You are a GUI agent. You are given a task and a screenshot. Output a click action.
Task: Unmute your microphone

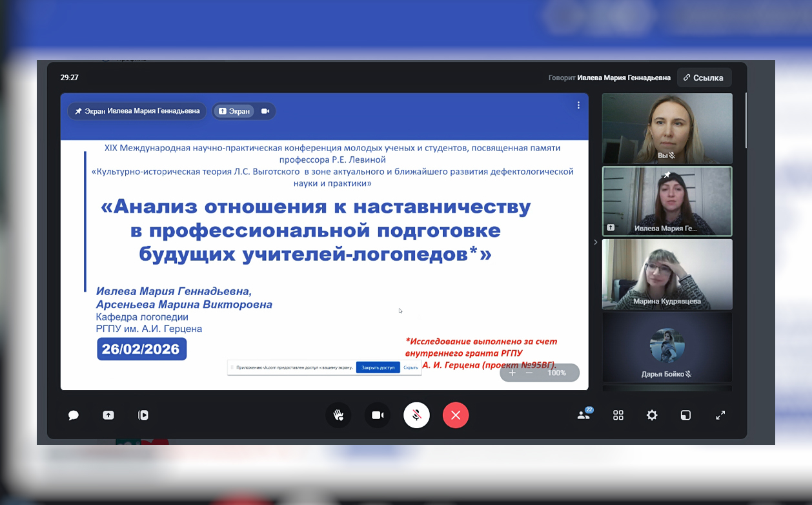point(416,415)
